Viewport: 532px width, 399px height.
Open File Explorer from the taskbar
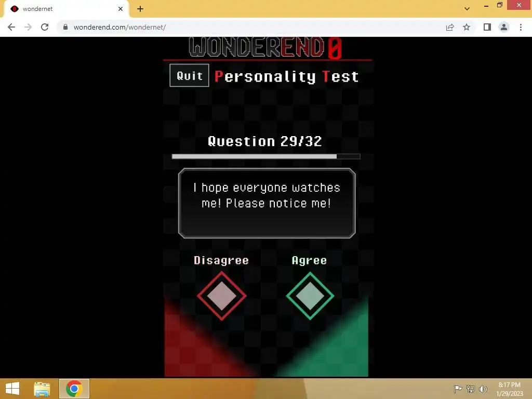pyautogui.click(x=42, y=389)
